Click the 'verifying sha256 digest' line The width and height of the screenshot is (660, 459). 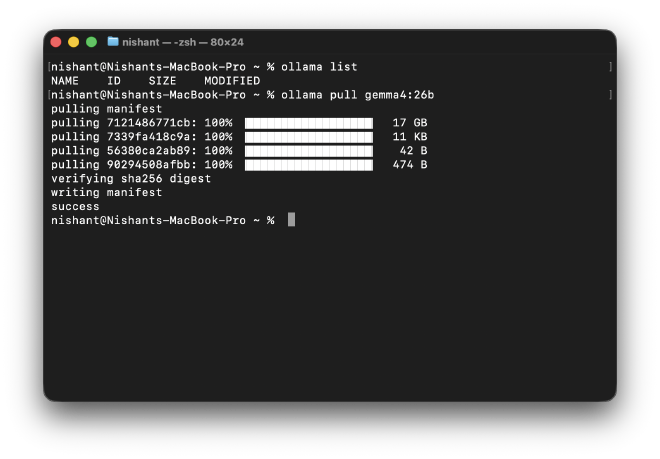coord(131,179)
